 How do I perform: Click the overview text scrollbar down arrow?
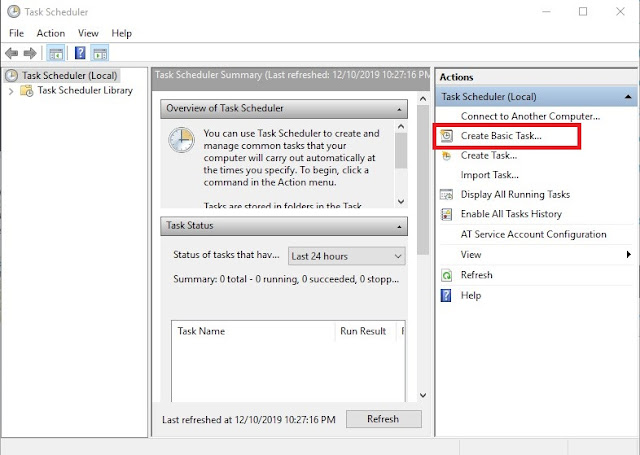point(401,202)
